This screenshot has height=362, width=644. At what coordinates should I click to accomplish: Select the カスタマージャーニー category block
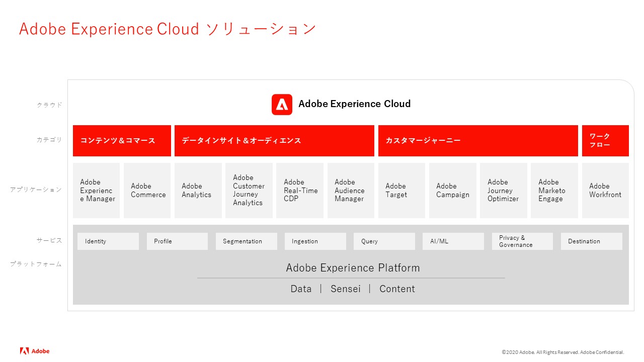pos(478,141)
